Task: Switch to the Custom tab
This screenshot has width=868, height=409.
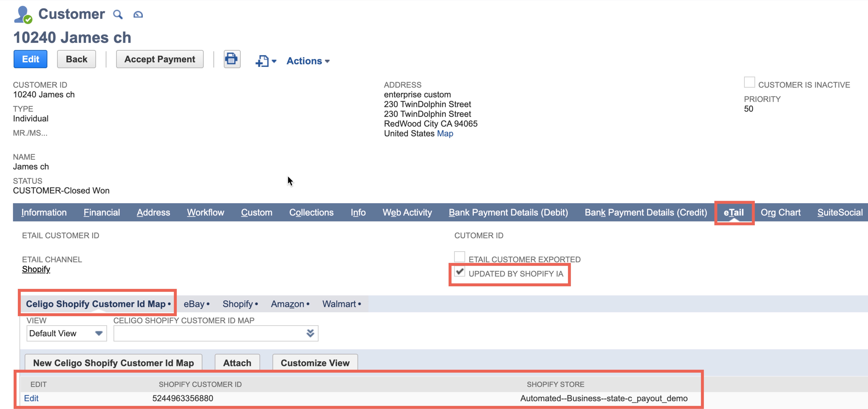Action: 256,212
